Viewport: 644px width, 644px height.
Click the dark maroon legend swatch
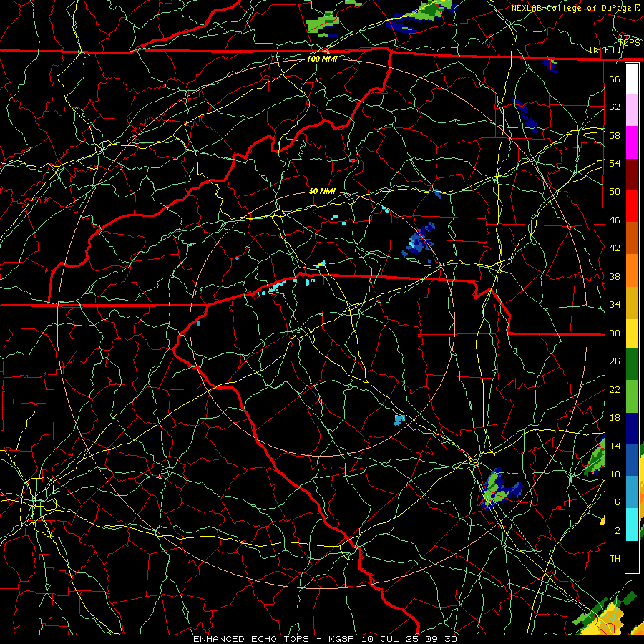[x=632, y=175]
